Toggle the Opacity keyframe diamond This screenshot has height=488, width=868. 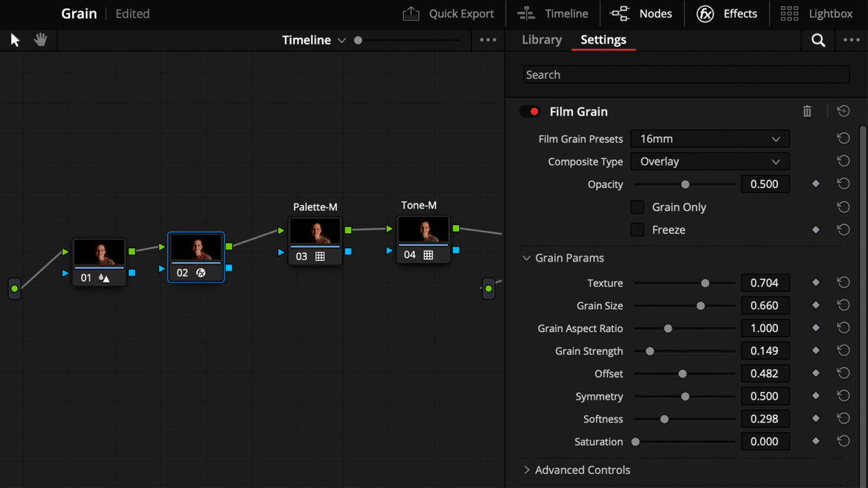click(x=815, y=184)
